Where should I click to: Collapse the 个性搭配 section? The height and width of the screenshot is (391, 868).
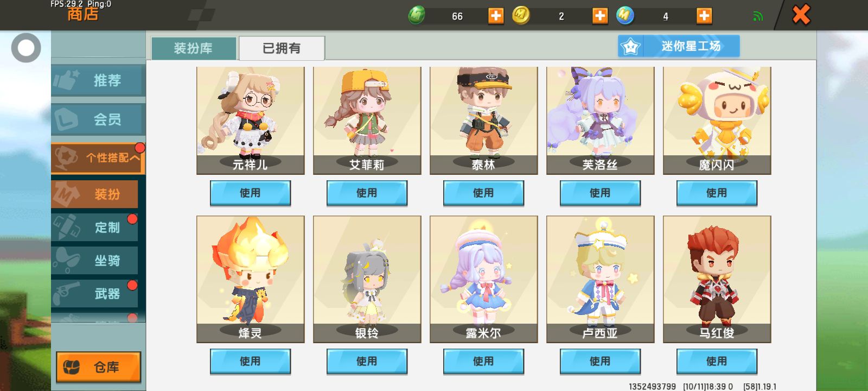pos(98,158)
